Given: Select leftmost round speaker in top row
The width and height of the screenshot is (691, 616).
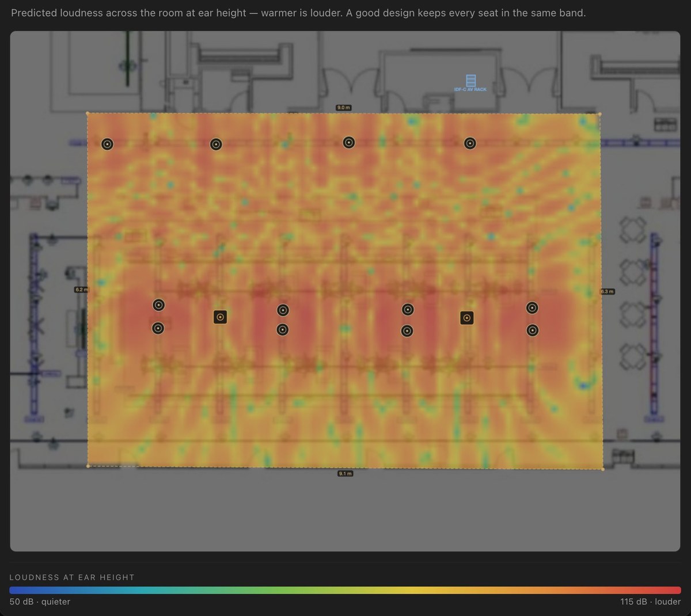Looking at the screenshot, I should tap(107, 144).
